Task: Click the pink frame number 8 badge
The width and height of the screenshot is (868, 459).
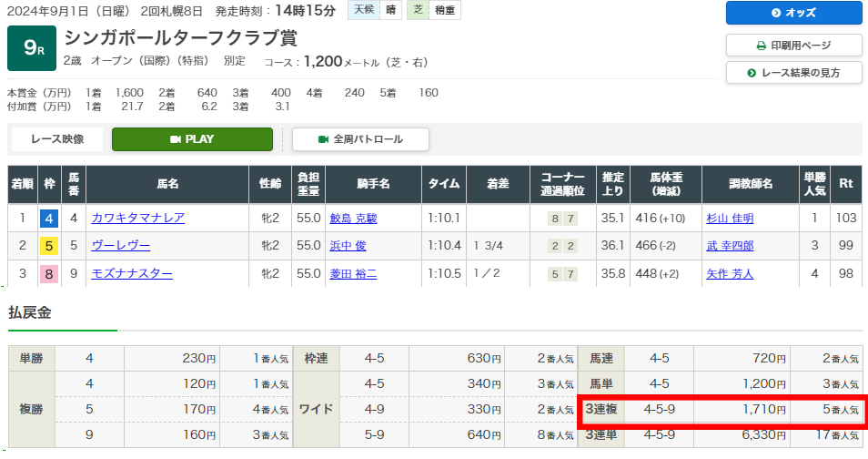Action: point(49,274)
